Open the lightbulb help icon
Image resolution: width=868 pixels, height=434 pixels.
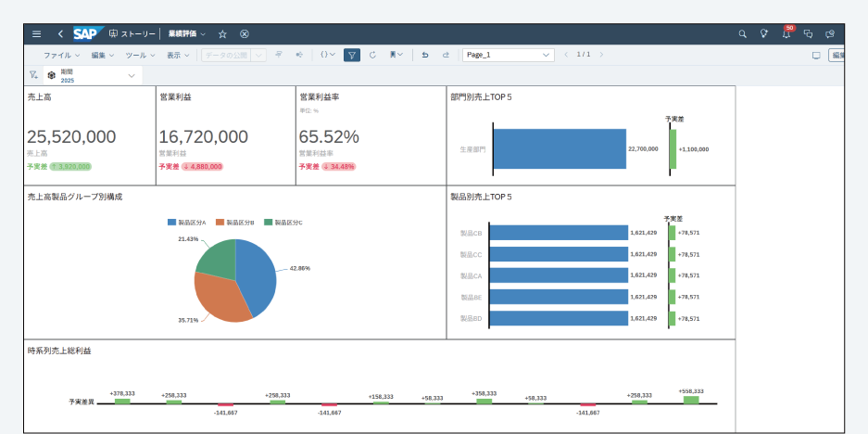click(764, 34)
